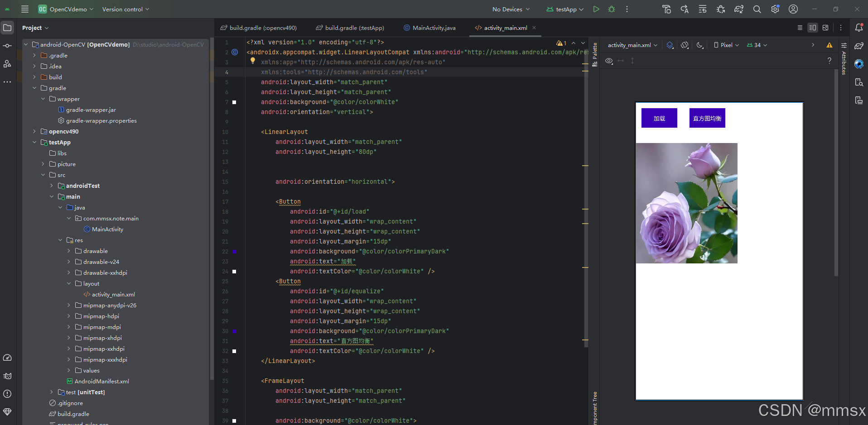Screen dimensions: 868x425
Task: Click the orientation rotate icon in design toolbar
Action: 685,45
